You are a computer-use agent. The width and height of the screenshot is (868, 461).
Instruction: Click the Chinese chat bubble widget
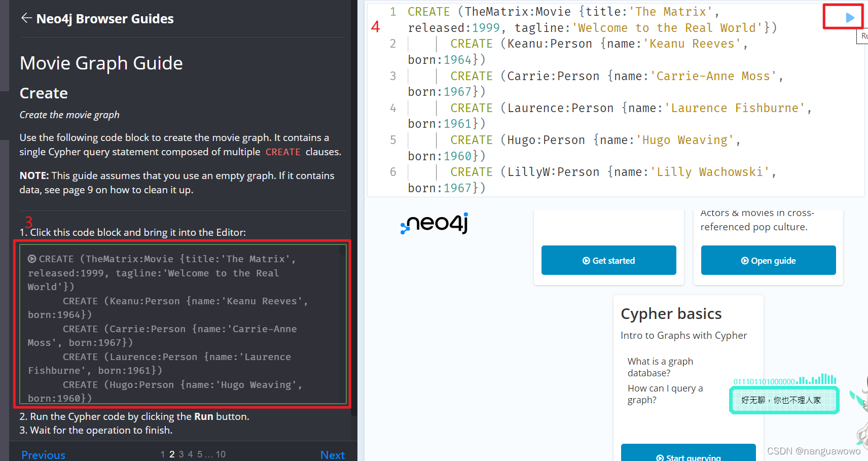coord(784,400)
